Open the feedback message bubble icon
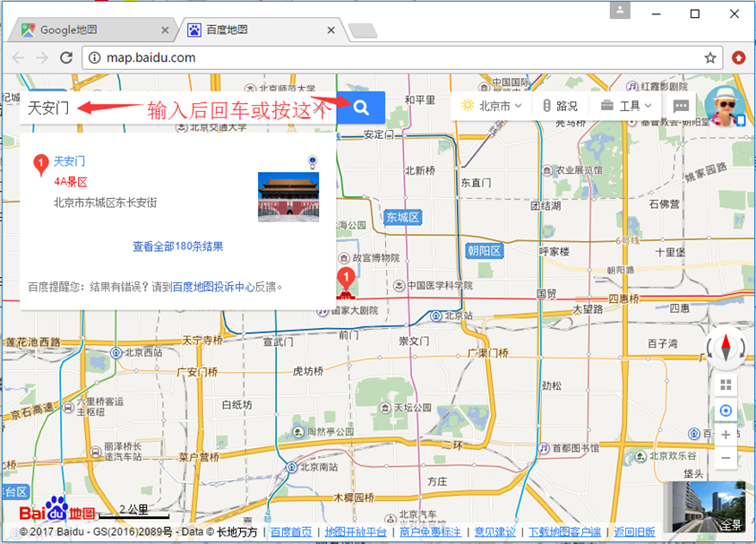 point(680,106)
